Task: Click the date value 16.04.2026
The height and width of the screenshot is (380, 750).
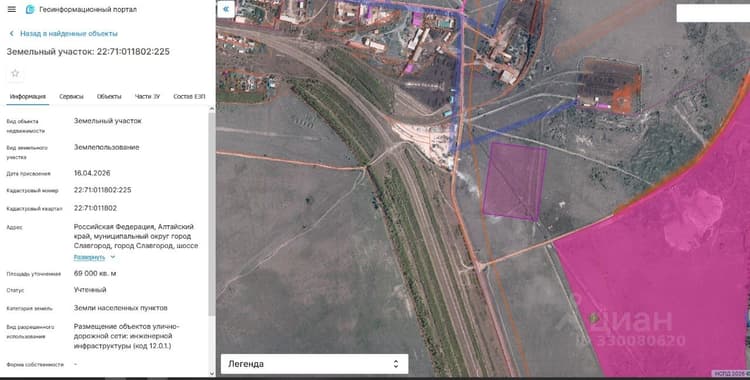Action: [x=92, y=173]
